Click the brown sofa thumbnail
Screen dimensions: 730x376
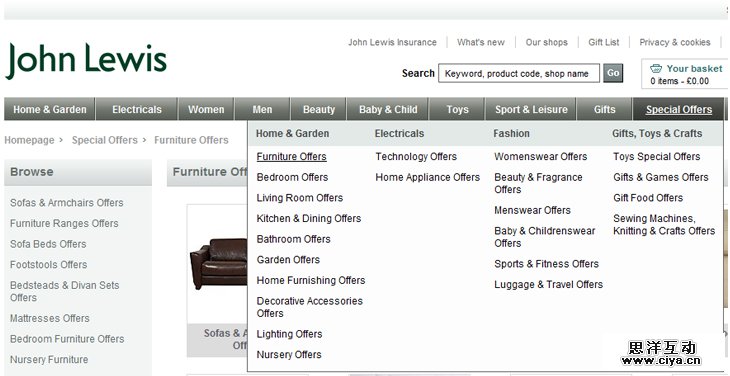(x=219, y=263)
